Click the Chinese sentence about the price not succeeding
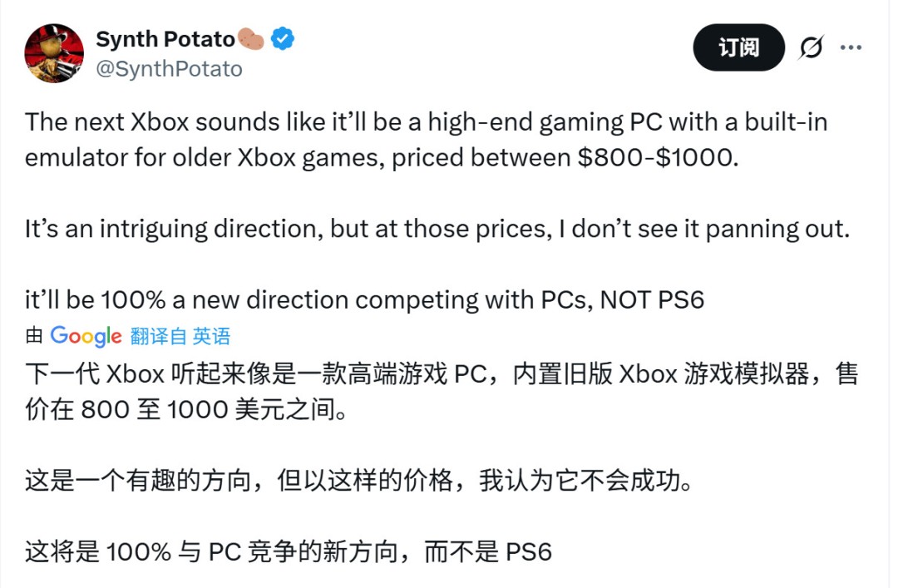 click(333, 478)
